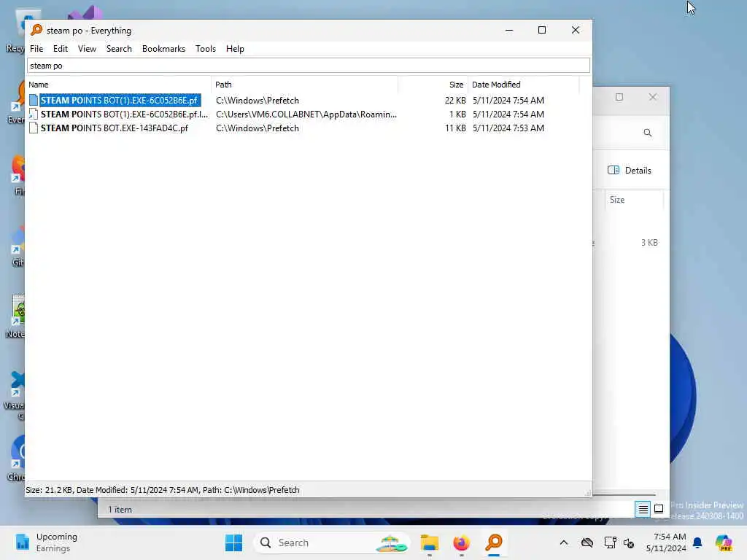
Task: Click the 22 KB size cell
Action: tap(455, 101)
